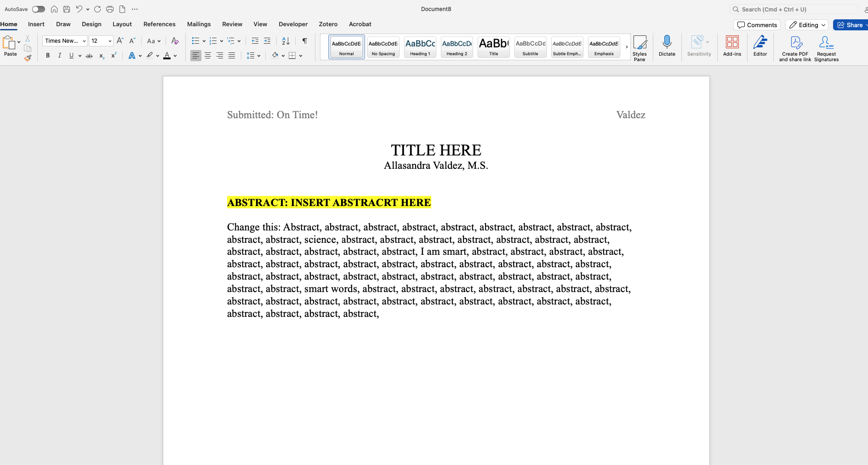Screen dimensions: 868x465
Task: Open Add-ins
Action: pos(732,46)
